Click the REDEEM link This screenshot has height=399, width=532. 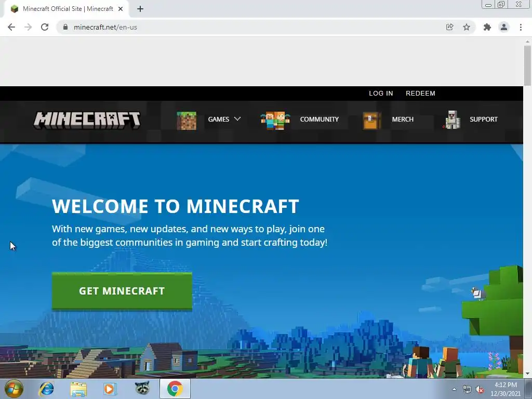[420, 94]
